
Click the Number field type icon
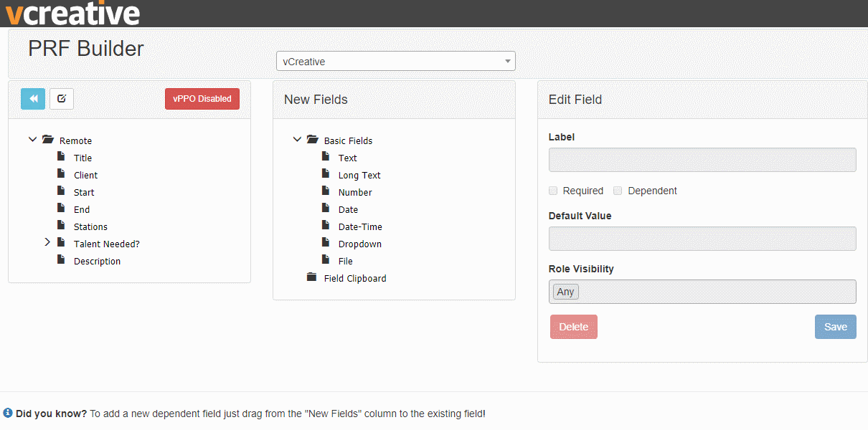pyautogui.click(x=326, y=191)
